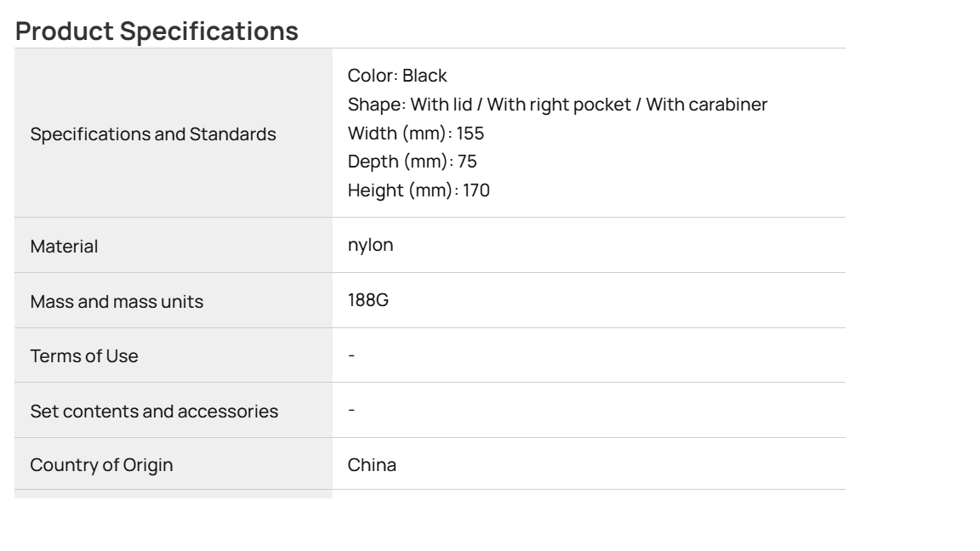Click the Product Specifications heading
Screen dimensions: 980x551
[x=157, y=31]
